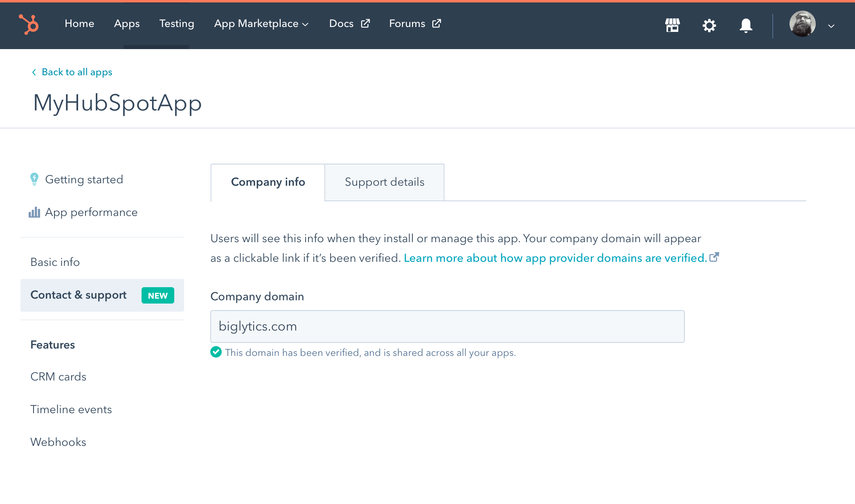Click the external link icon next to Docs
855x504 pixels.
click(365, 23)
